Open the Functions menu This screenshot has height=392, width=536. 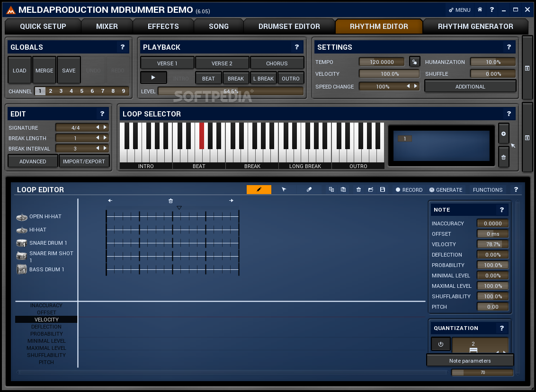point(487,190)
